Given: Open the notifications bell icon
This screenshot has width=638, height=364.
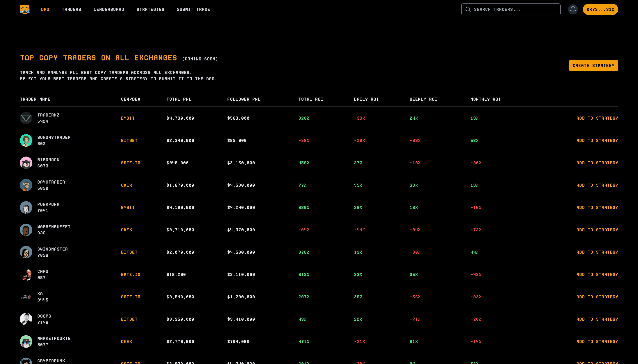Looking at the screenshot, I should pos(573,9).
